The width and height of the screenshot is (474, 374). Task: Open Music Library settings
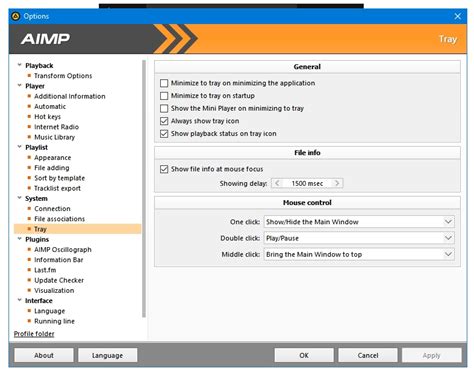click(54, 137)
